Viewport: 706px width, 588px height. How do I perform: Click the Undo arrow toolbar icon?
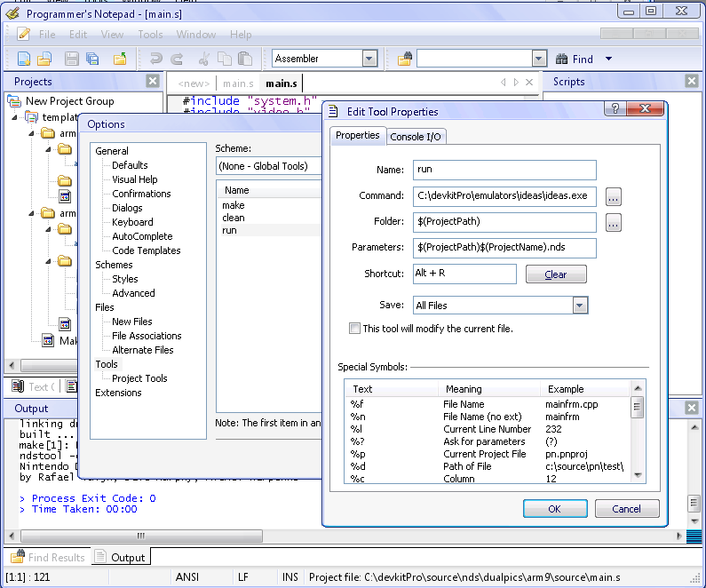[156, 60]
